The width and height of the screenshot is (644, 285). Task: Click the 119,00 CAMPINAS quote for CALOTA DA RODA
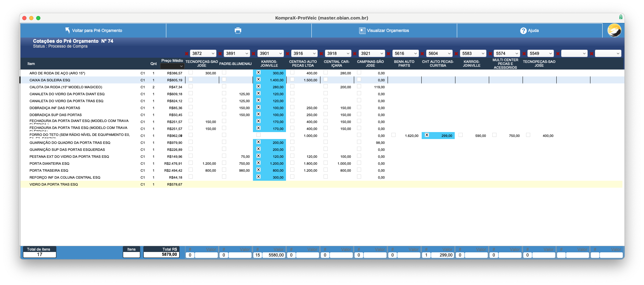379,87
